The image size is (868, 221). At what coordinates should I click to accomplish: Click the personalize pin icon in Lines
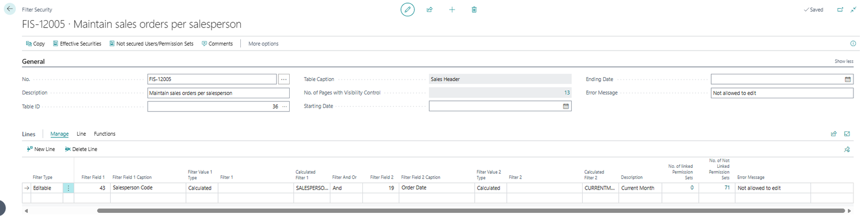(847, 149)
